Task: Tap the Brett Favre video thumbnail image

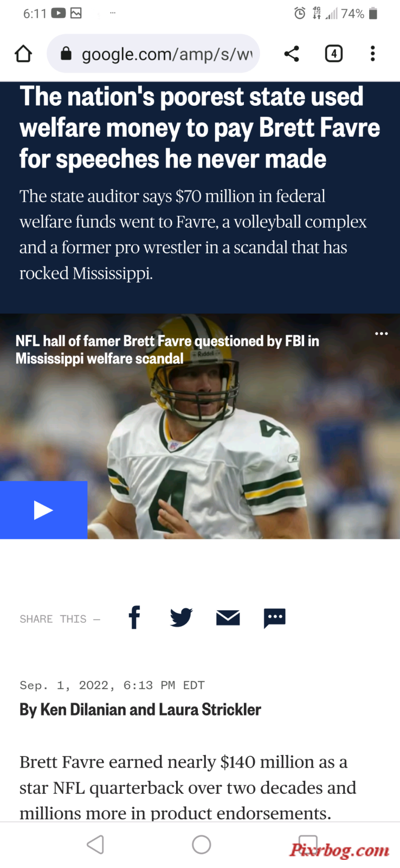Action: (x=200, y=426)
